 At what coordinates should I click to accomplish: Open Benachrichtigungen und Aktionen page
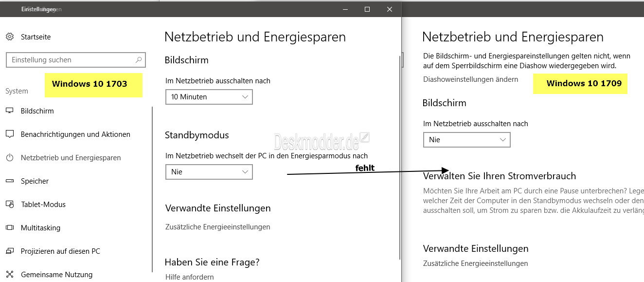pos(76,134)
